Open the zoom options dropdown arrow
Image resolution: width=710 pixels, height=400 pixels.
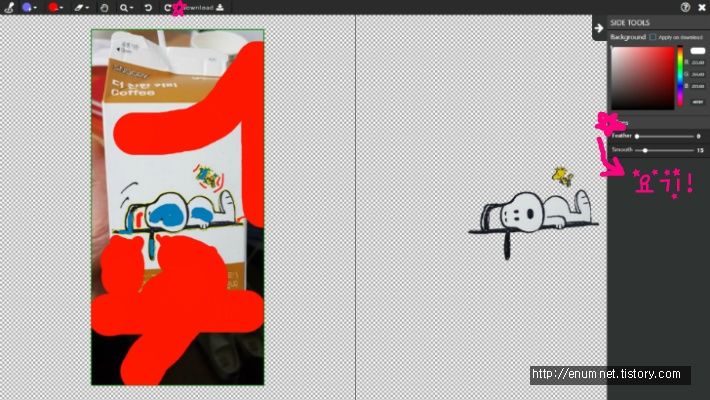131,8
